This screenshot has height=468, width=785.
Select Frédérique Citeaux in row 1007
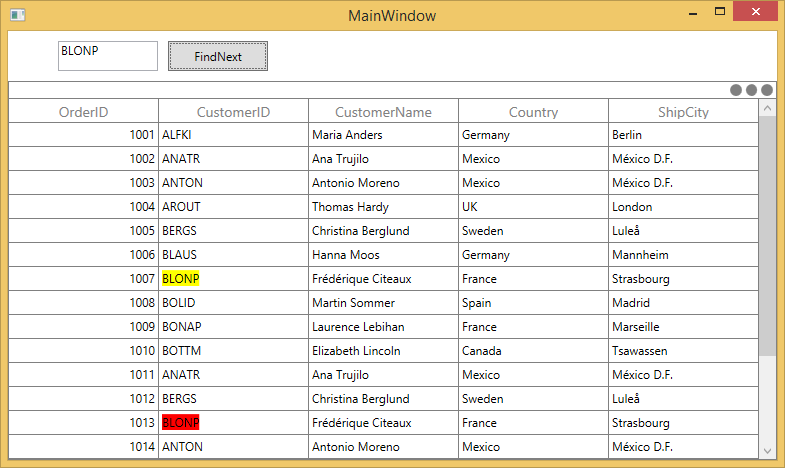pyautogui.click(x=383, y=279)
